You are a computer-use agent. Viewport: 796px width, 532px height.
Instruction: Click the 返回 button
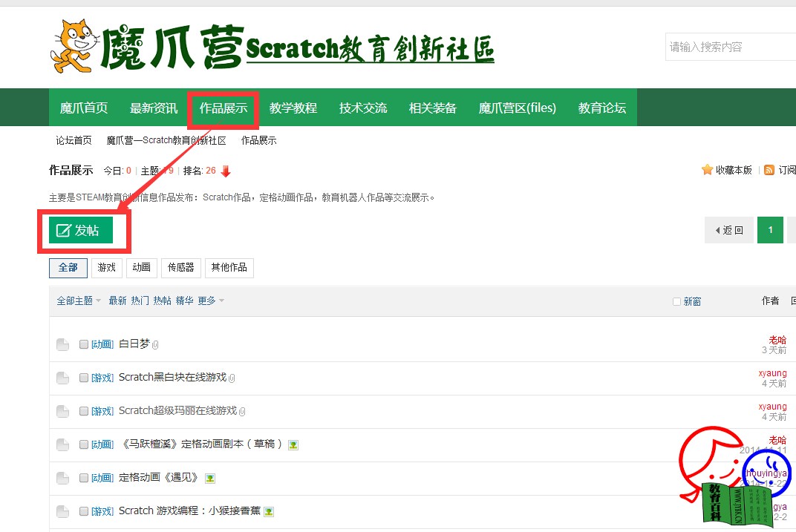[x=729, y=230]
